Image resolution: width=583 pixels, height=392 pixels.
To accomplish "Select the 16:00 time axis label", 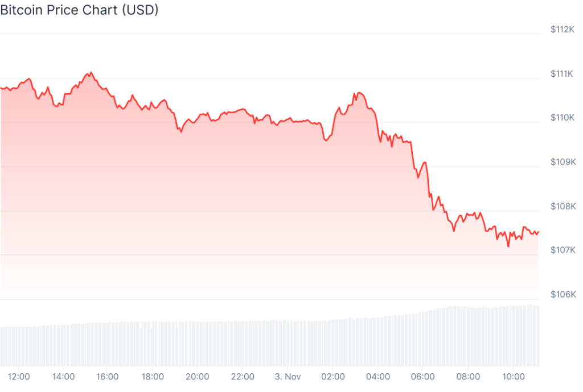I will coord(108,376).
